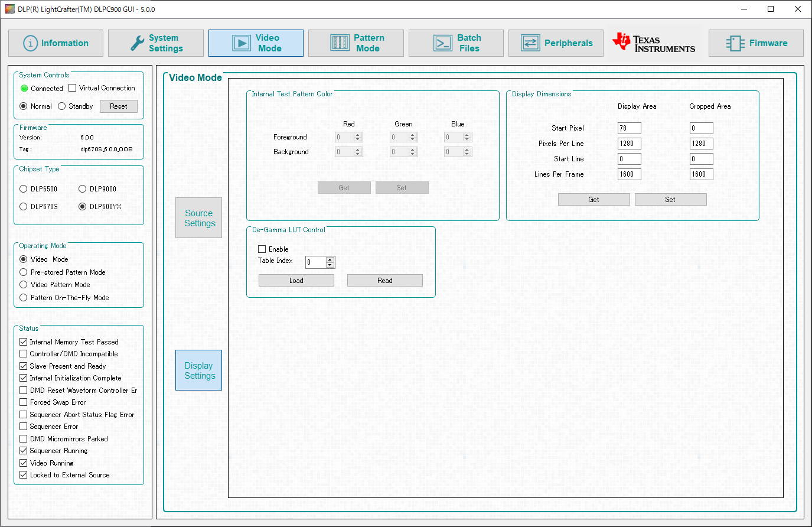
Task: Edit Display Area Start Pixel field
Action: point(630,128)
